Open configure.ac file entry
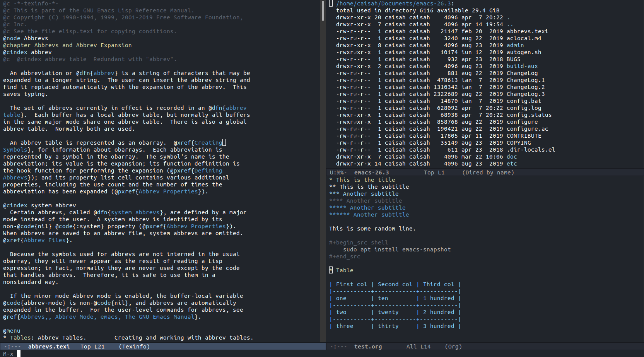The height and width of the screenshot is (357, 644). click(527, 129)
